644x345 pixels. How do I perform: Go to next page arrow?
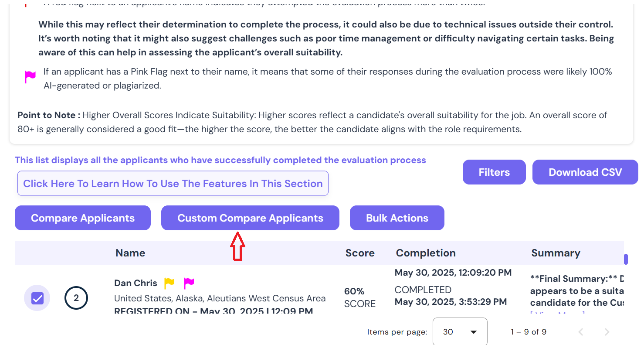(x=607, y=332)
